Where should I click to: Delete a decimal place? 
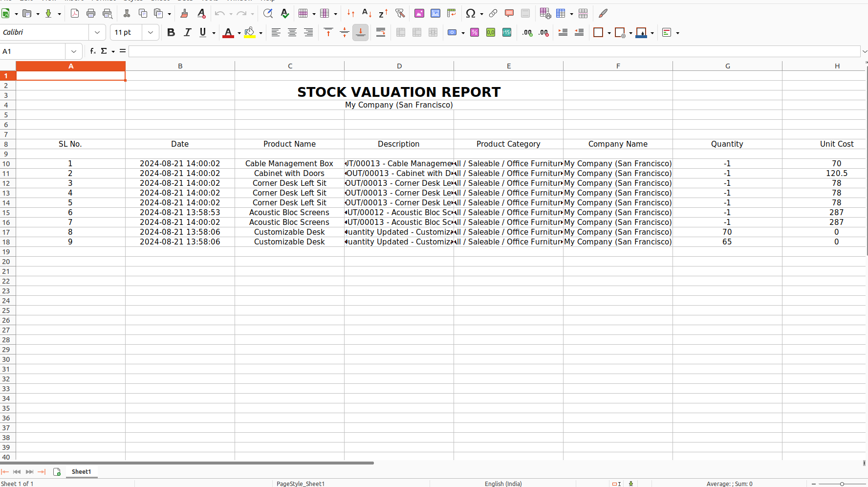(543, 32)
